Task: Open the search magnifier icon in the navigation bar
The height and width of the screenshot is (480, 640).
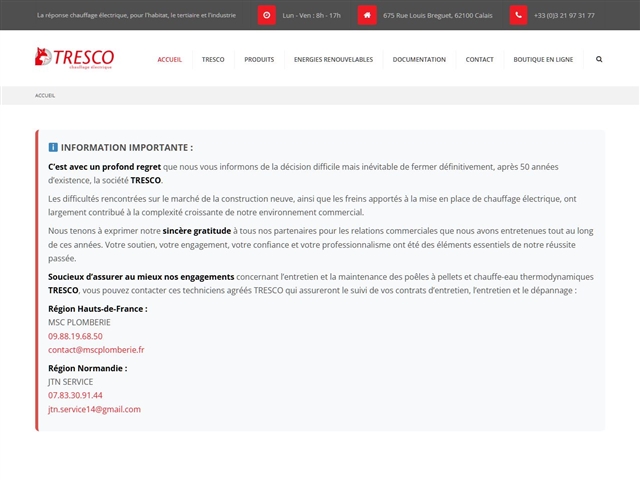Action: coord(599,59)
